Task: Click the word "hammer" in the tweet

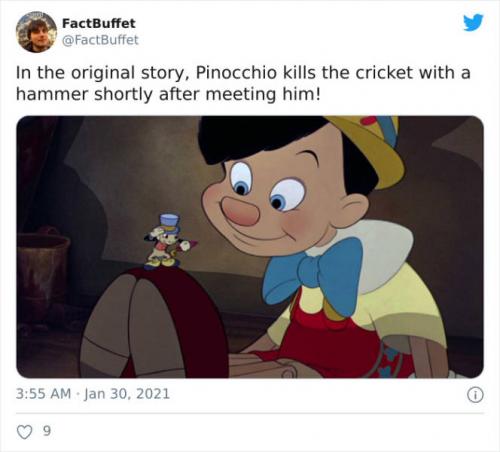Action: (52, 94)
